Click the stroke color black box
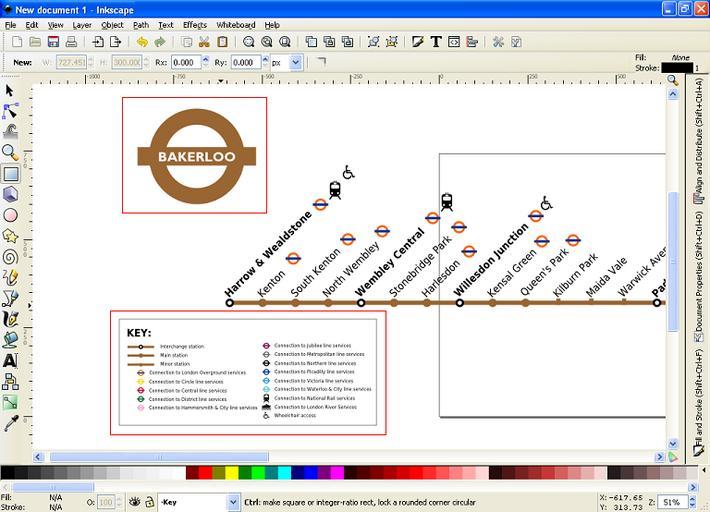The image size is (710, 512). tap(677, 68)
